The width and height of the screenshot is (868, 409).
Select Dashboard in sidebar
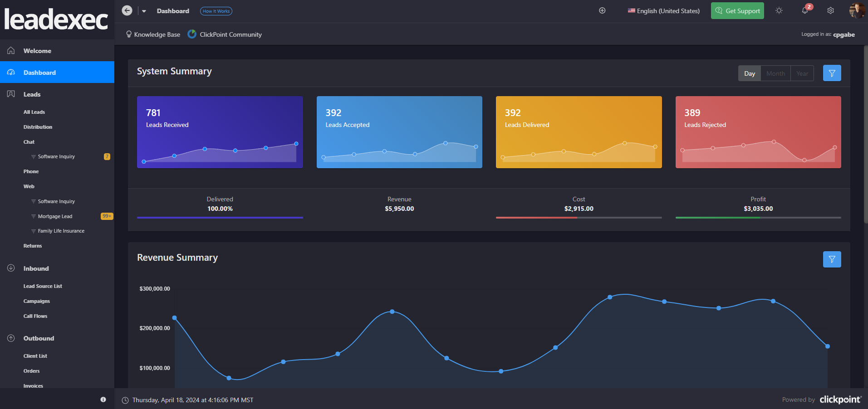tap(57, 72)
